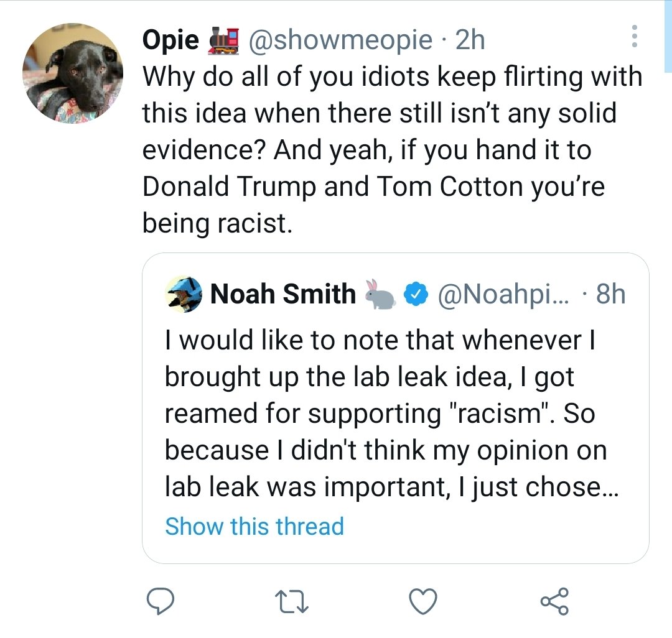
Task: Open Opie's dog profile picture
Action: pos(72,72)
